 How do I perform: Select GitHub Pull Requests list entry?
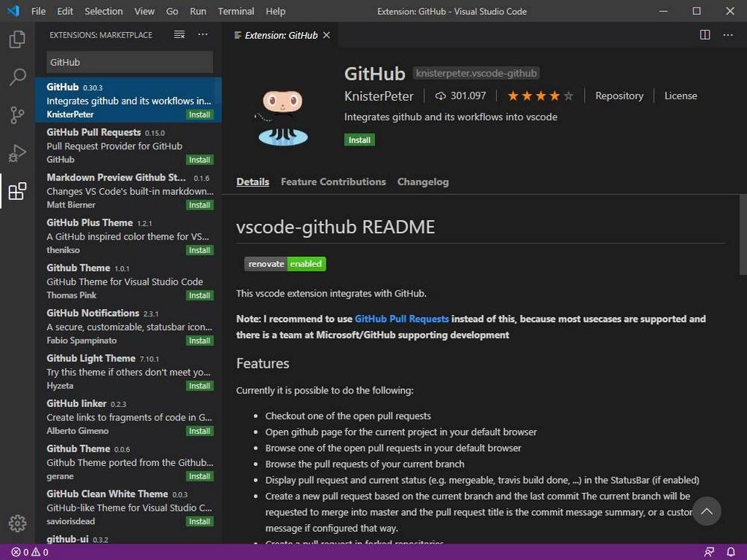(128, 146)
